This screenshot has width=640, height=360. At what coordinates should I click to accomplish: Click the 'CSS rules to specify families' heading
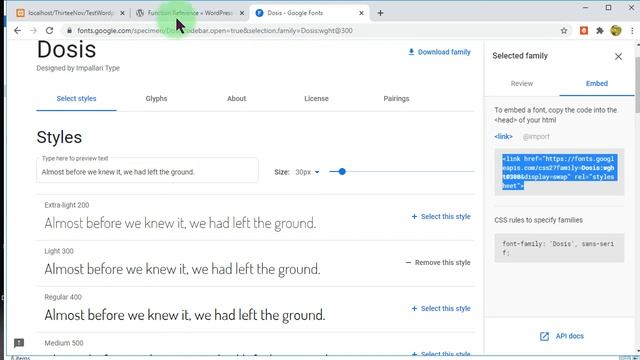click(538, 220)
